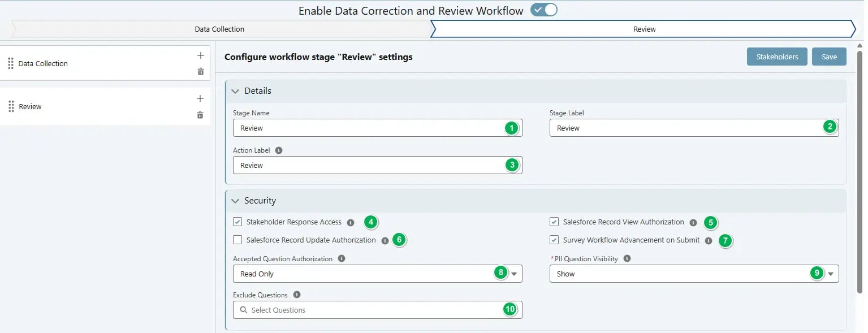Click info icon beside Accepted Question Authorization
Screen dimensions: 868x333
[341, 258]
